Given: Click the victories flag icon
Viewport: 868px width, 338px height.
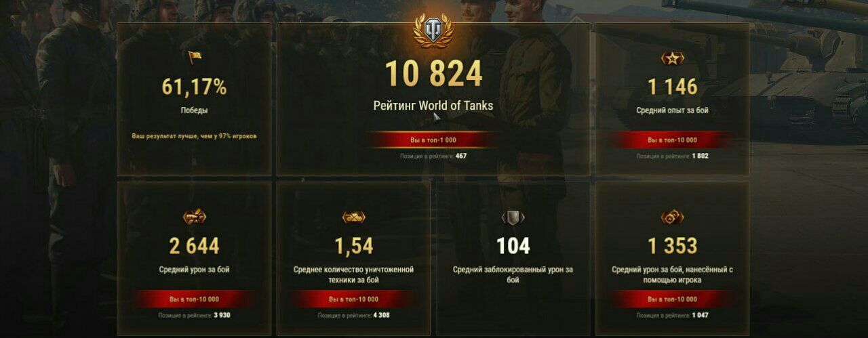Looking at the screenshot, I should click(195, 58).
